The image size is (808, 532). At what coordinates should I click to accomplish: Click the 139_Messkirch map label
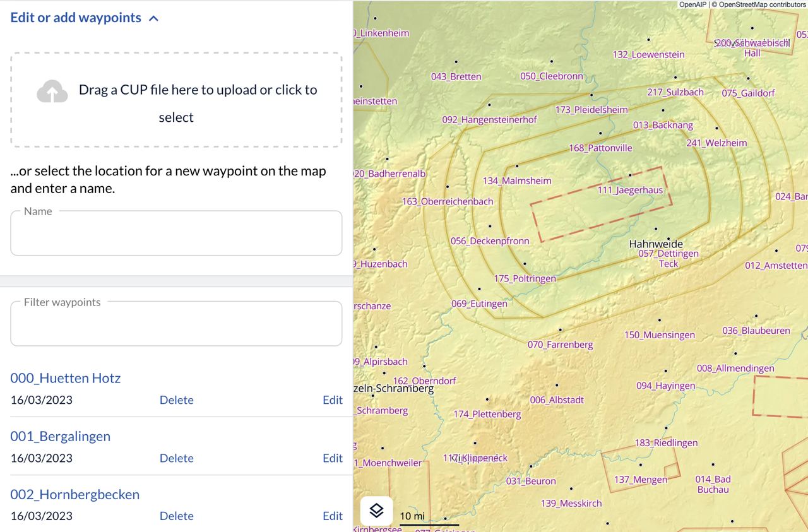click(x=571, y=504)
